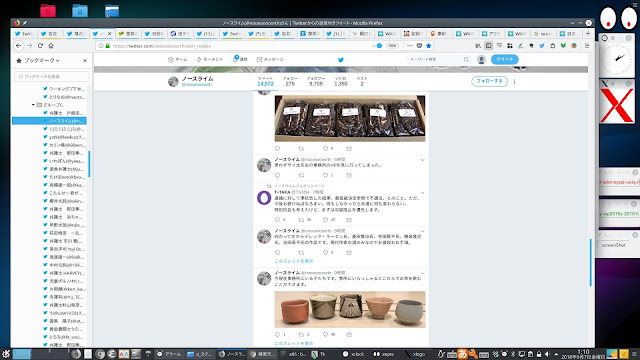Viewport: 640px width, 360px height.
Task: Click the site security padlock icon
Action: click(x=108, y=46)
